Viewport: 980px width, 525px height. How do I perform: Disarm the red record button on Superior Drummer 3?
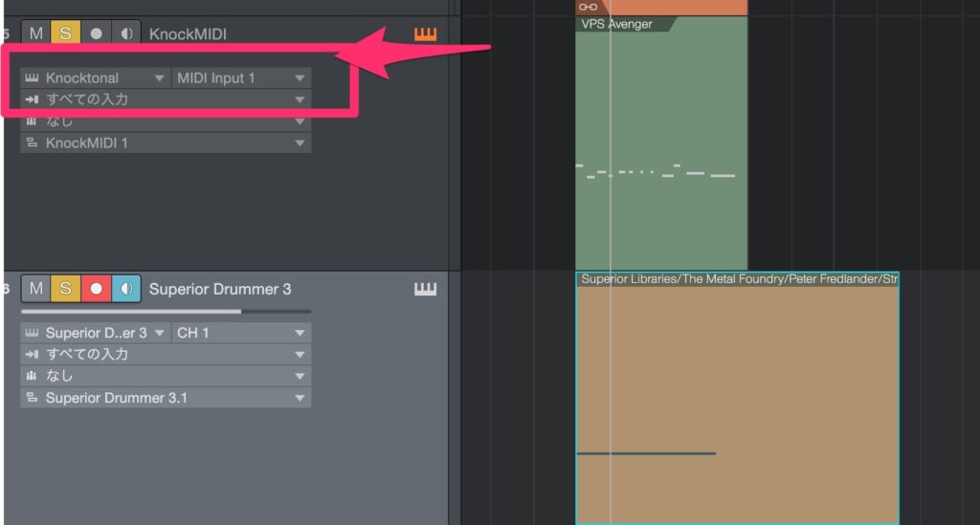tap(96, 289)
